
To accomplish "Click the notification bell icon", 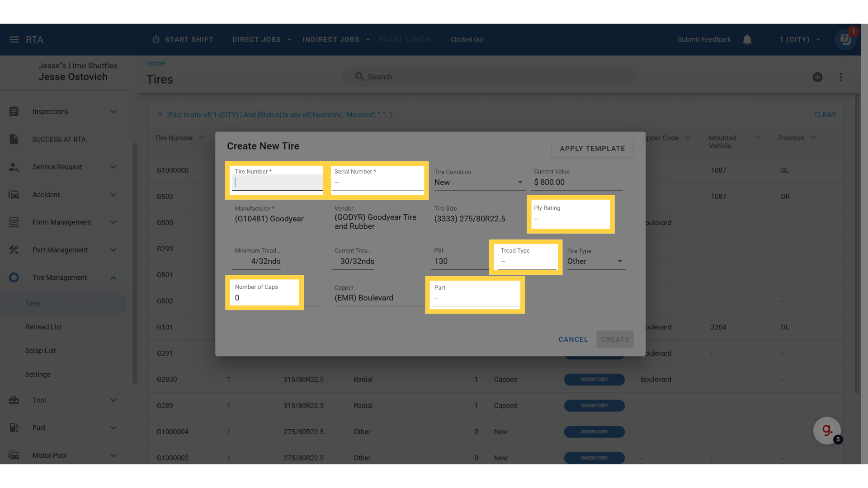I will [x=747, y=40].
